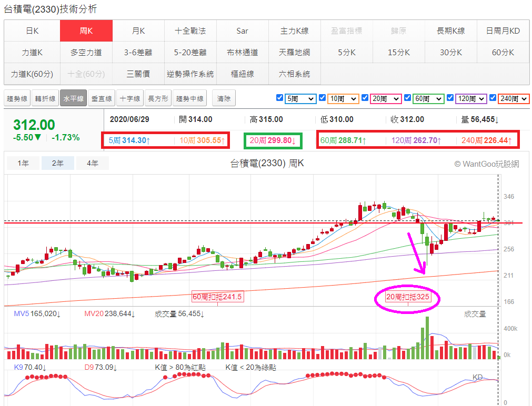Screen dimensions: 532x406
Task: Click the 312.00 current price
Action: coord(34,125)
